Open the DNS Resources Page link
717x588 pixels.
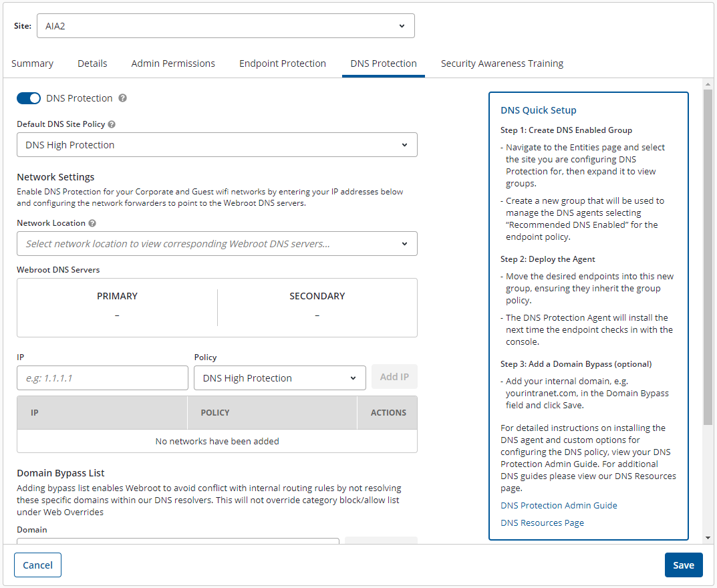pyautogui.click(x=542, y=523)
